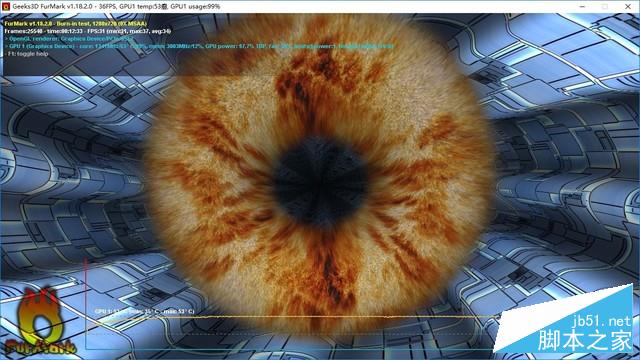Click the 'GPU 1 (Graphics Device)' status line
640x360 pixels.
(x=199, y=46)
